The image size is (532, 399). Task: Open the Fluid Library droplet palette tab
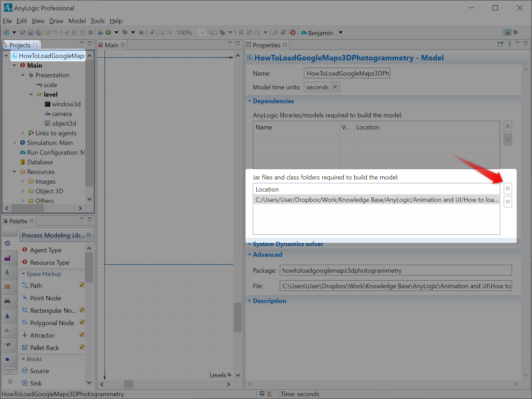[x=7, y=316]
